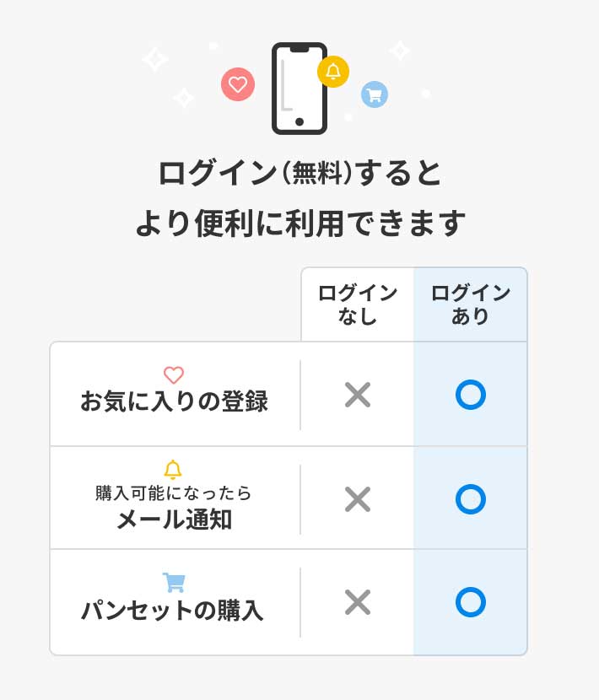Click the ログイン(無料)すると heading
This screenshot has width=599, height=700.
coord(299,173)
